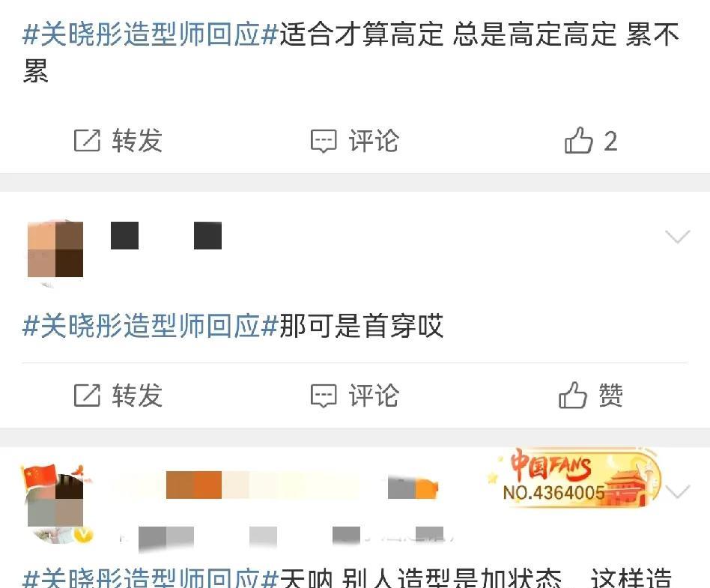
Task: Open the 中国FANS NO.4364005 badge
Action: coord(574,478)
